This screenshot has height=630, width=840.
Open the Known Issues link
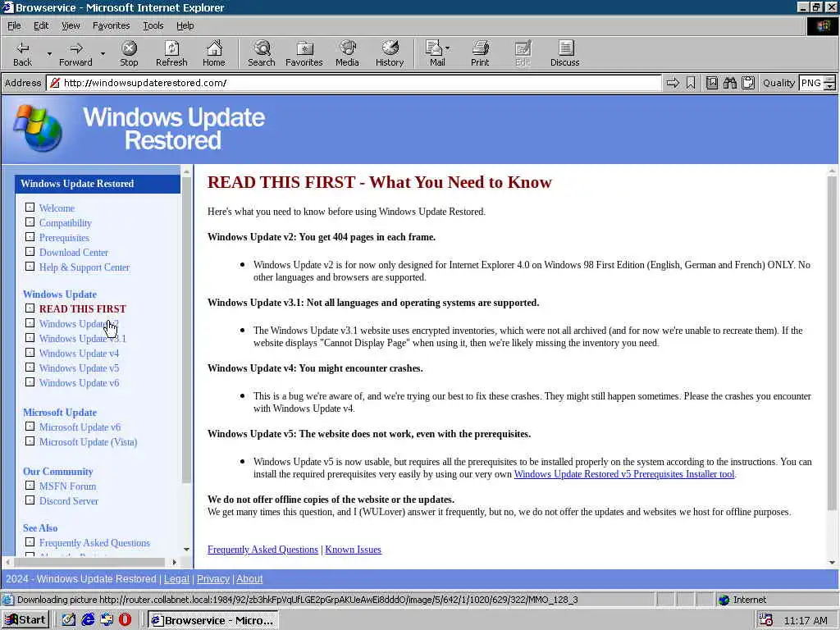click(353, 550)
